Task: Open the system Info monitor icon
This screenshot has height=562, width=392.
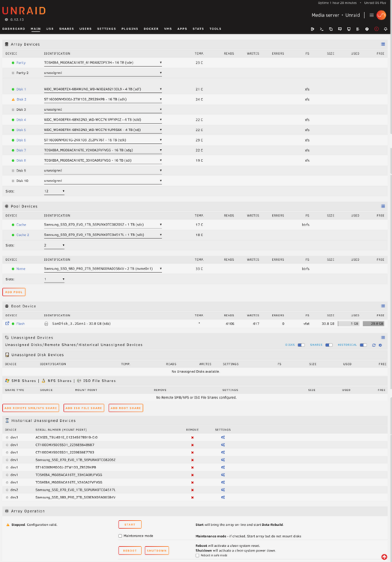Action: (349, 29)
